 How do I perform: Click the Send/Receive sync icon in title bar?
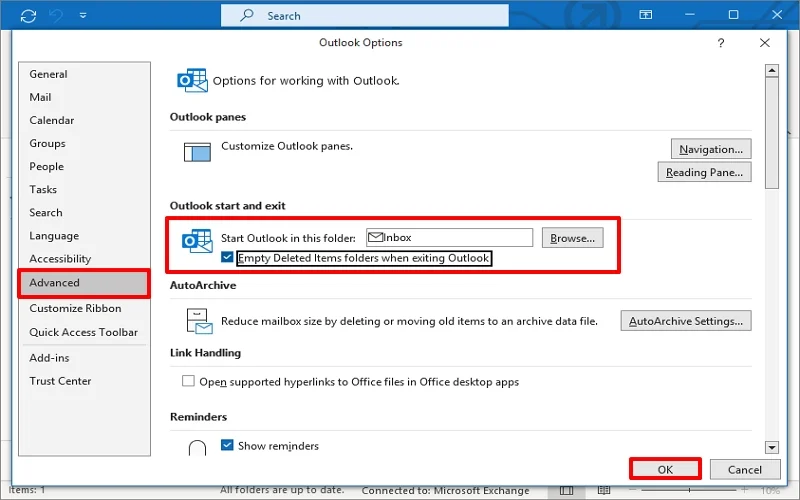[x=29, y=16]
